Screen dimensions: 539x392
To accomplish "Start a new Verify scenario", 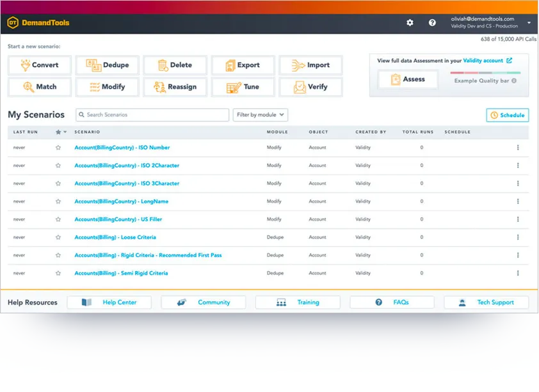I will pyautogui.click(x=310, y=87).
